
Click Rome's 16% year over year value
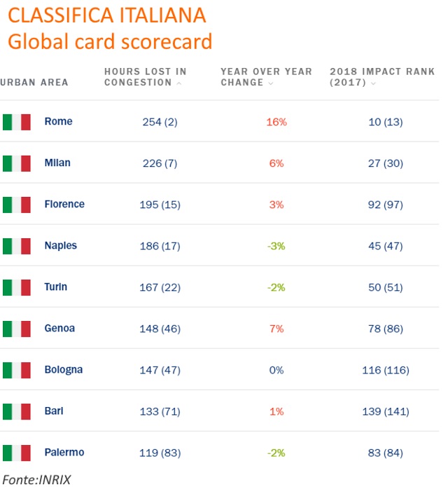(x=276, y=122)
